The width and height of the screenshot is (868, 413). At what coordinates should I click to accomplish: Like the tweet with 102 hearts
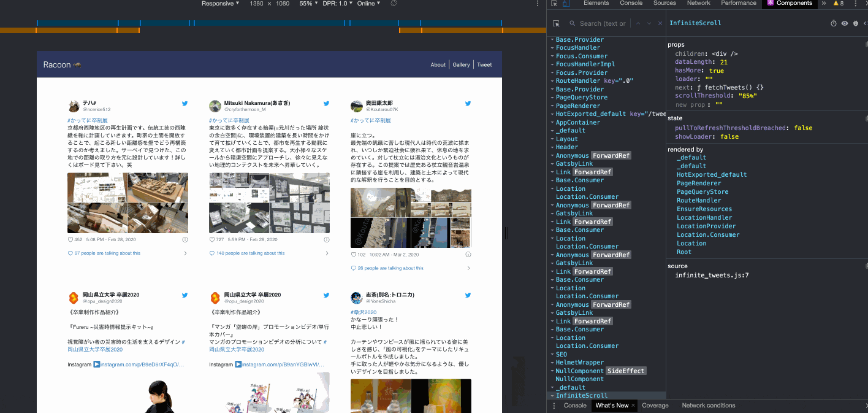354,254
